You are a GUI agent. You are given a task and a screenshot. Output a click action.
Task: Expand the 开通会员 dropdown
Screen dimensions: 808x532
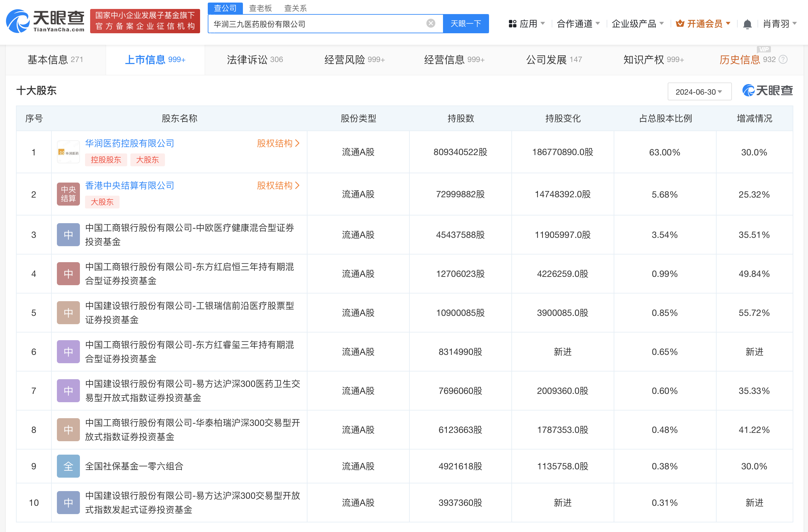click(703, 24)
